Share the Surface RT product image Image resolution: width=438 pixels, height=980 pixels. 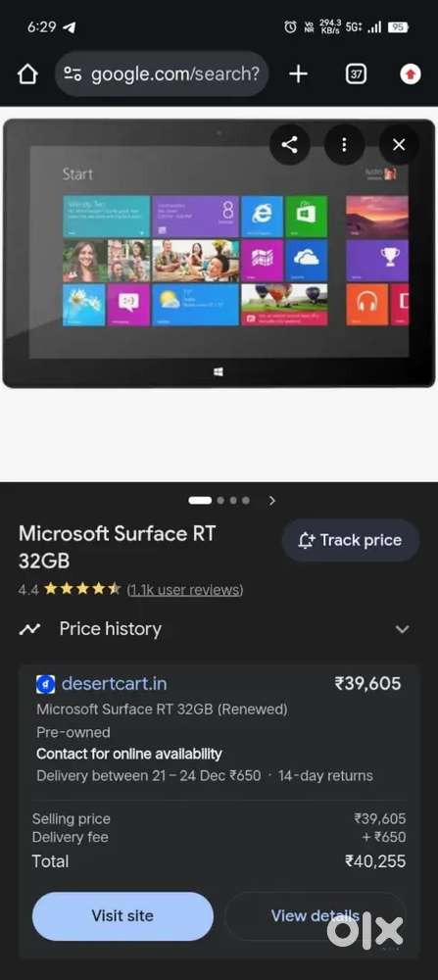coord(289,145)
